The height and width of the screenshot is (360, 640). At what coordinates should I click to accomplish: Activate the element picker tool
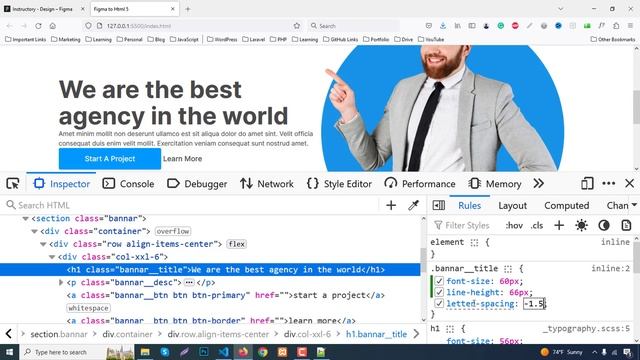click(13, 184)
